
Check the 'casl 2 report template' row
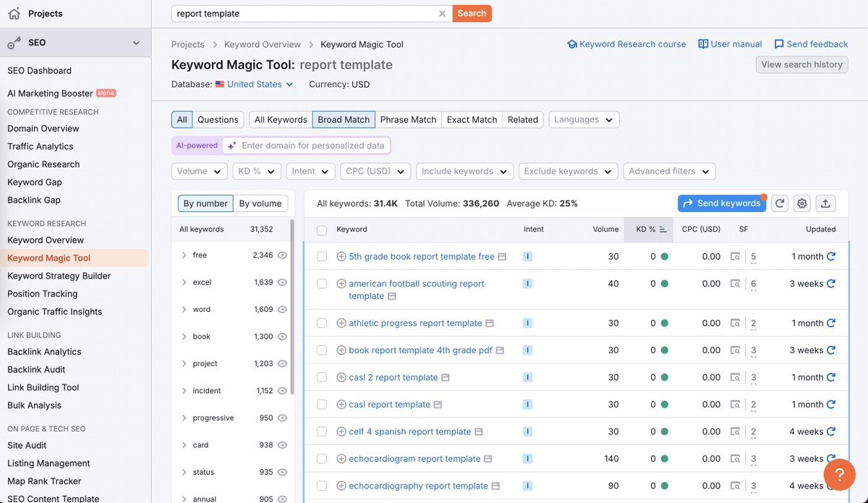(322, 377)
